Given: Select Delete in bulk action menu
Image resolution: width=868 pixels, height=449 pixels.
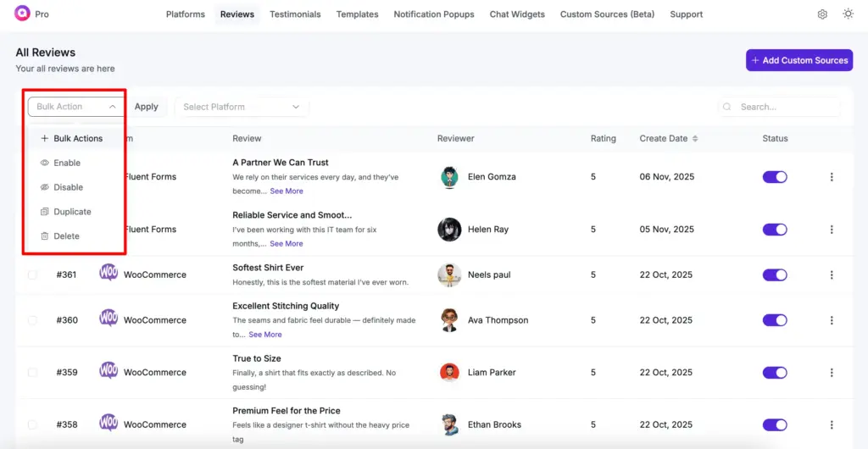Looking at the screenshot, I should (x=66, y=236).
